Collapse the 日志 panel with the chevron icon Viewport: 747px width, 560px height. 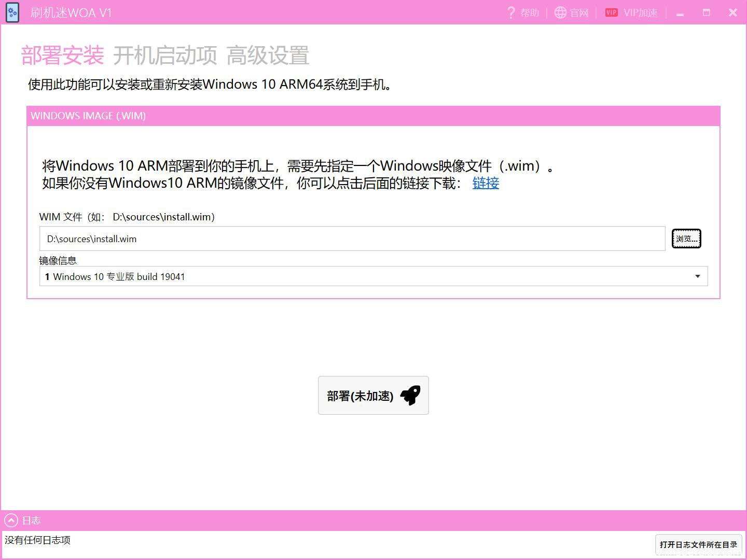[11, 521]
